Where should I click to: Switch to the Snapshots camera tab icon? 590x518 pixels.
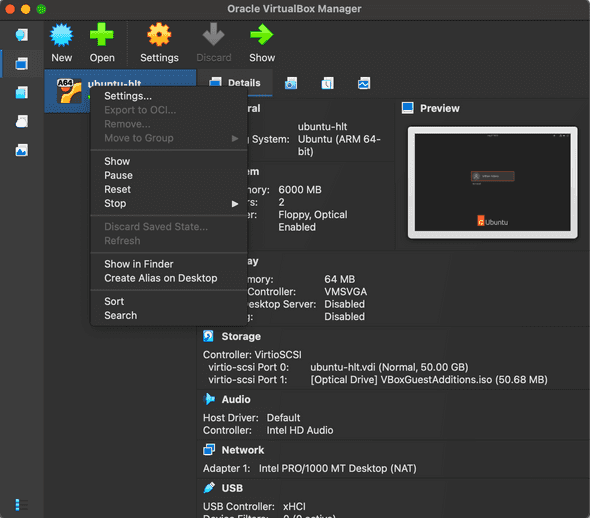tap(291, 83)
